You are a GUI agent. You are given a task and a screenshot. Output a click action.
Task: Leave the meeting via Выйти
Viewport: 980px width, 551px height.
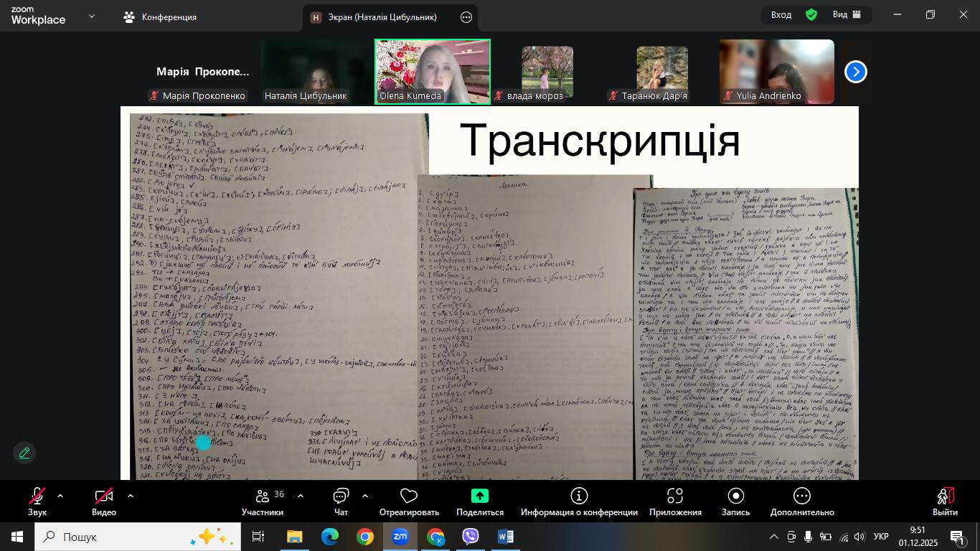945,501
